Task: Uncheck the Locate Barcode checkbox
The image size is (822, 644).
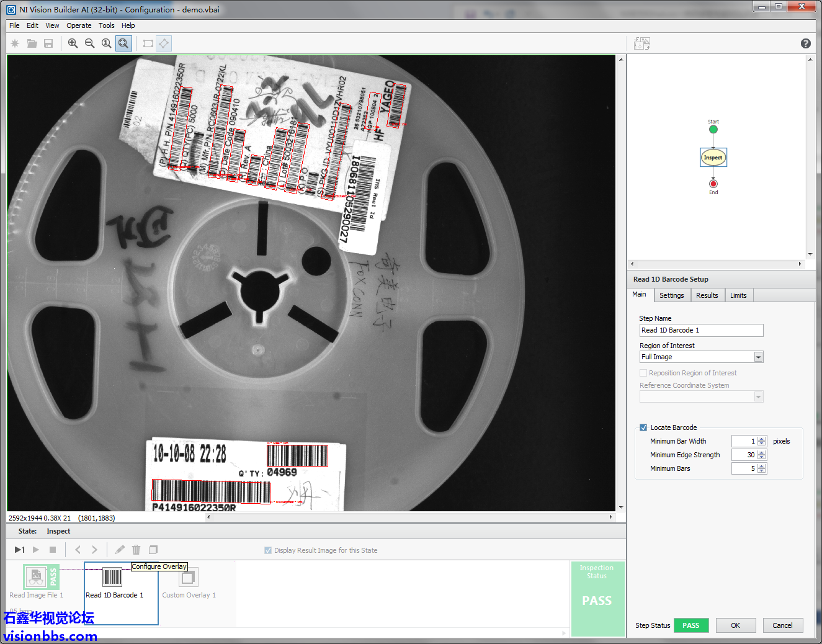Action: coord(643,427)
